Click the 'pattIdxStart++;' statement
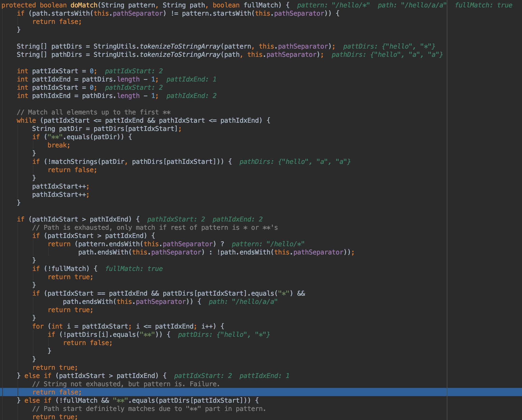The image size is (522, 420). tap(61, 186)
